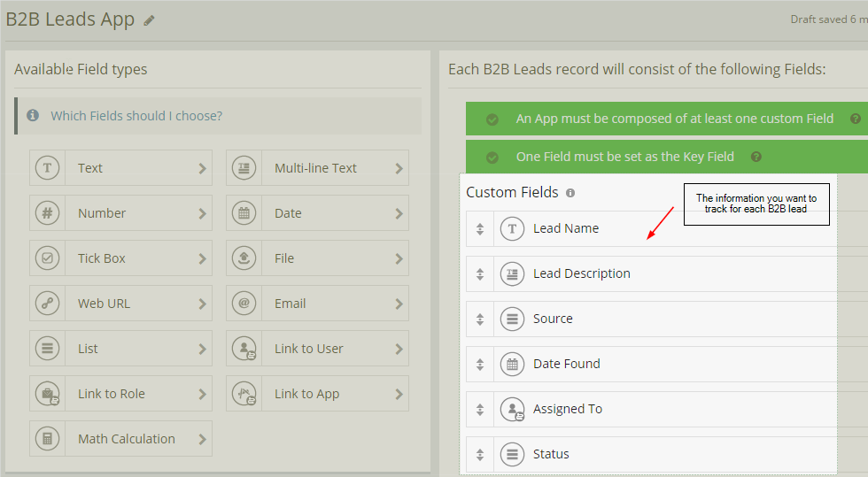
Task: Select the Web URL link icon
Action: coord(47,304)
